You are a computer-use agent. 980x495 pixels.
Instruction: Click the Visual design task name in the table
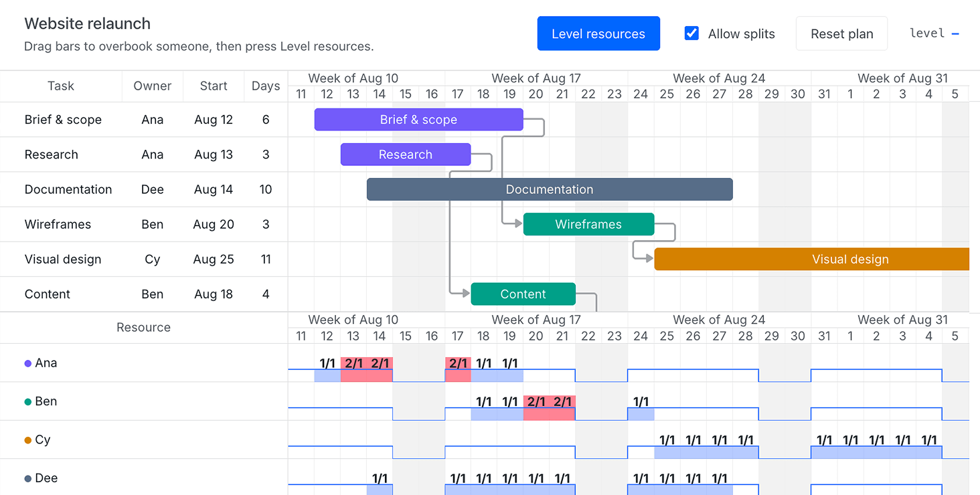point(63,259)
